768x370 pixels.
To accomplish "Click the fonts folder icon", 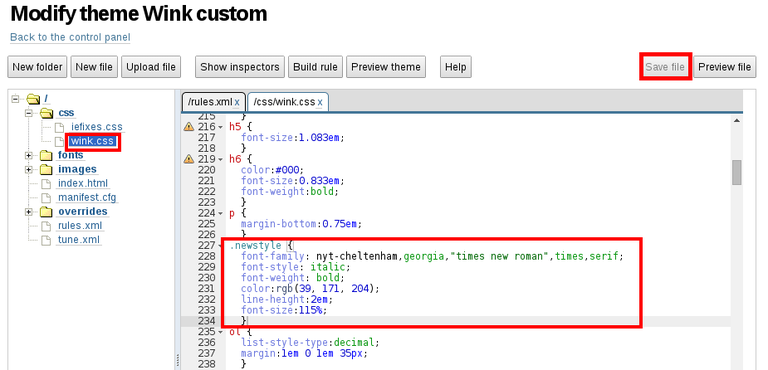I will [x=46, y=156].
